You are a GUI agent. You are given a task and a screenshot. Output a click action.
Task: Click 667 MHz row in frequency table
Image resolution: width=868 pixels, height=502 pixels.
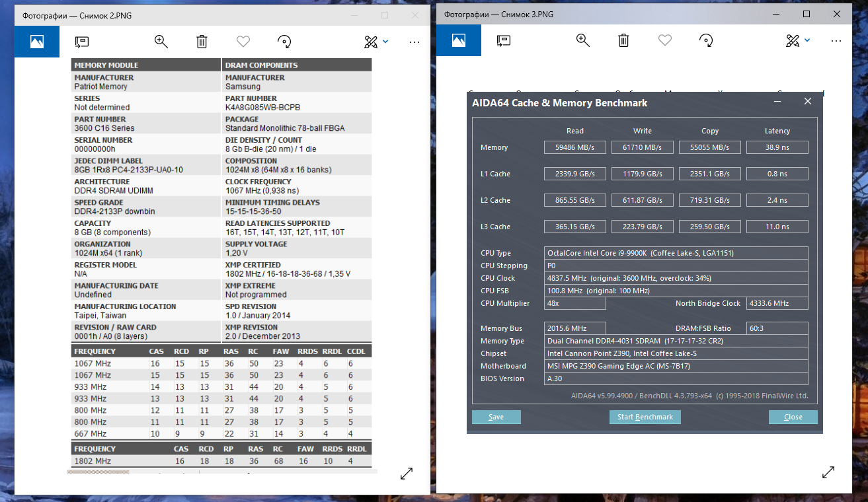tap(221, 434)
